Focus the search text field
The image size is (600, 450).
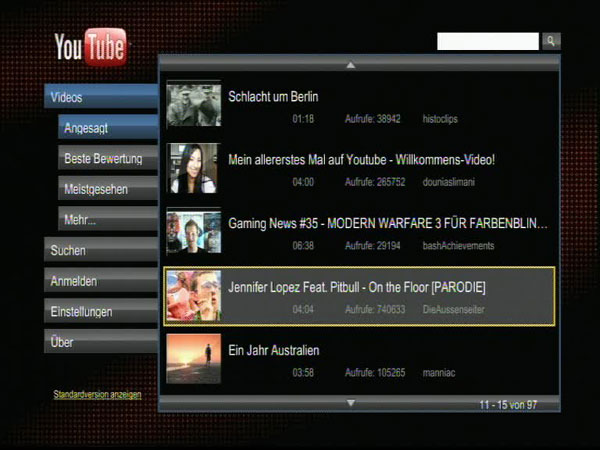pos(488,41)
